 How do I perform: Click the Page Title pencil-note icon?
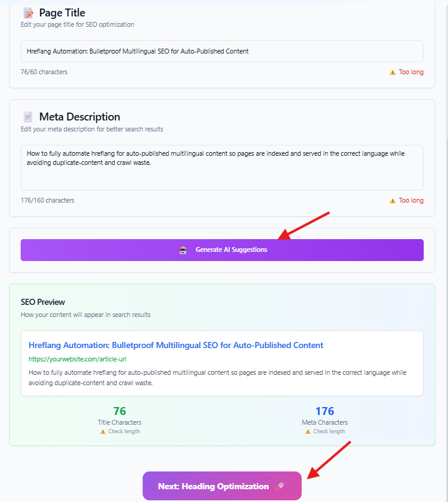click(29, 13)
